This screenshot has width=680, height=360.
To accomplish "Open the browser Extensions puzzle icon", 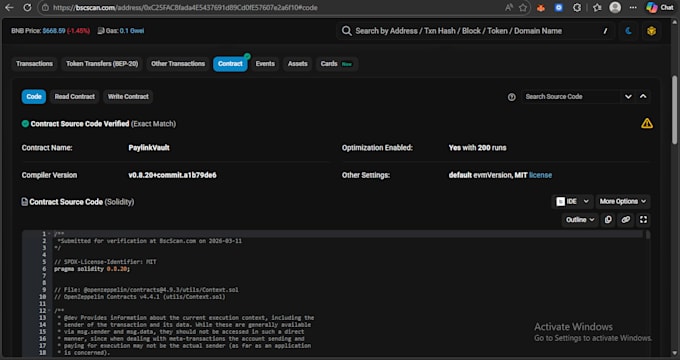I will [577, 7].
